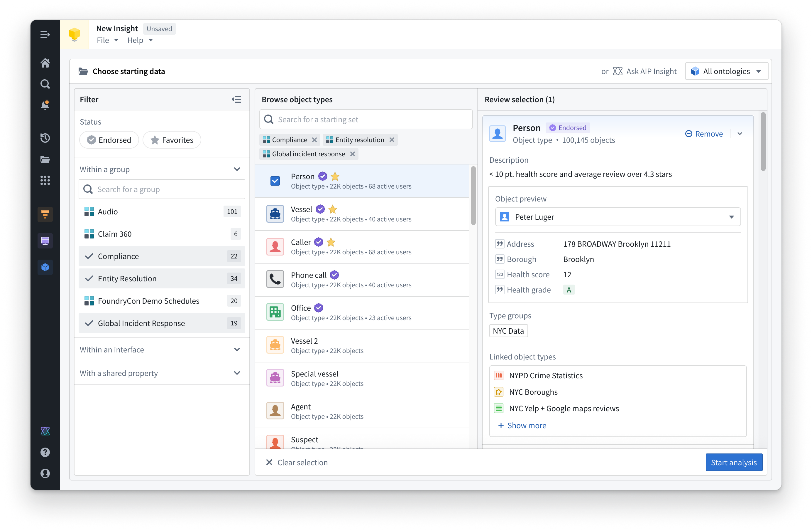Screen dimensions: 812x531
Task: Click the help question mark icon
Action: [45, 452]
